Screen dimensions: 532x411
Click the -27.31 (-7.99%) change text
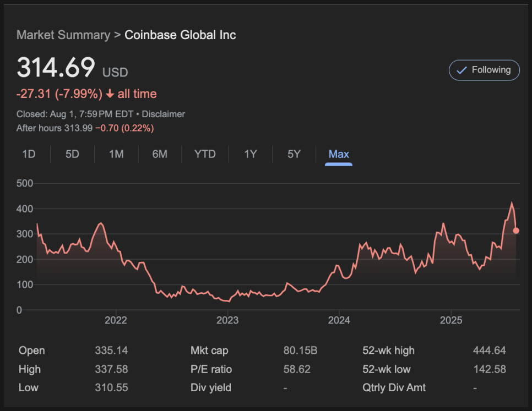click(x=59, y=94)
